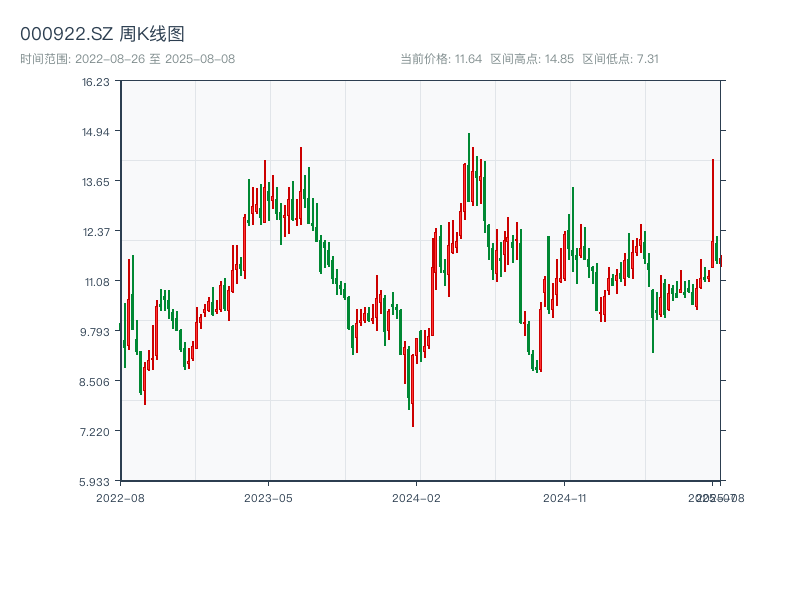Click the 12.37 y-axis label

coord(96,232)
